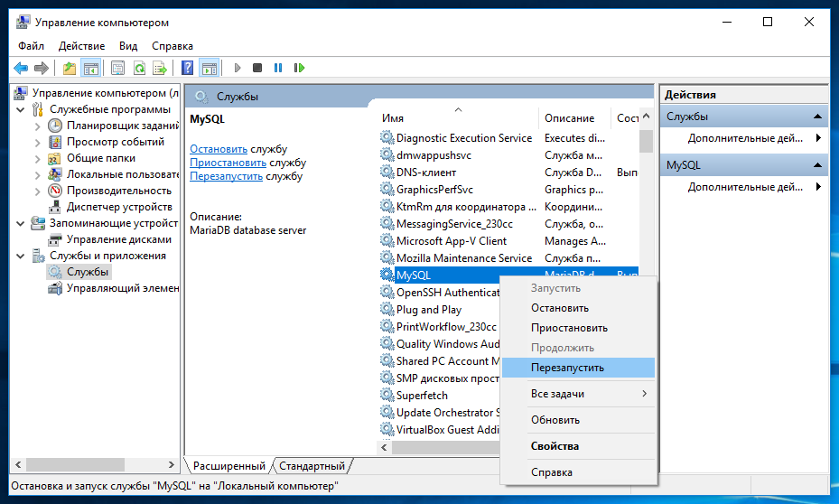
Task: Collapse the Запоминающие устройства node
Action: tap(21, 224)
